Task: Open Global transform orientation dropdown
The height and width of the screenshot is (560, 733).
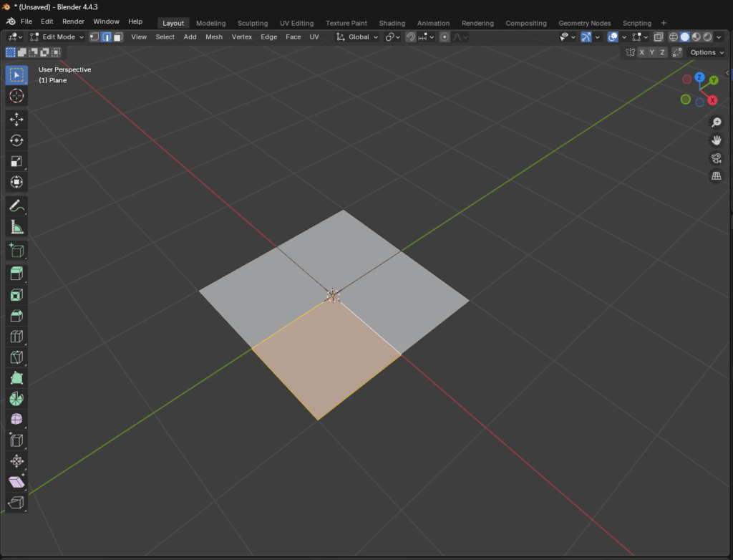Action: pos(358,37)
